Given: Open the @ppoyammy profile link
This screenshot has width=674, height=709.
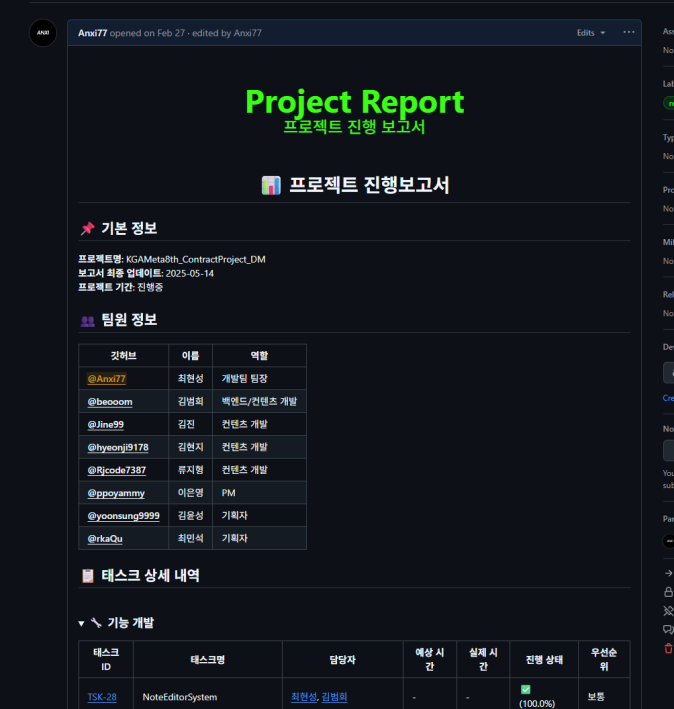Looking at the screenshot, I should 116,493.
